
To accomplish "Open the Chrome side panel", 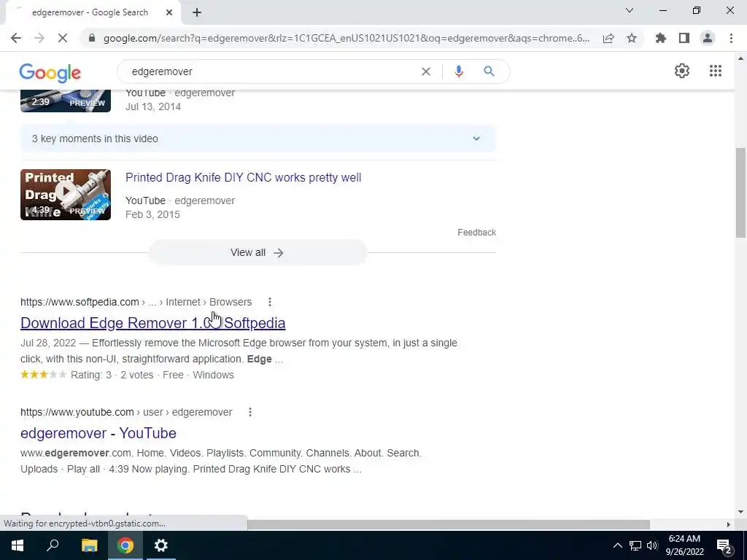I will coord(684,38).
